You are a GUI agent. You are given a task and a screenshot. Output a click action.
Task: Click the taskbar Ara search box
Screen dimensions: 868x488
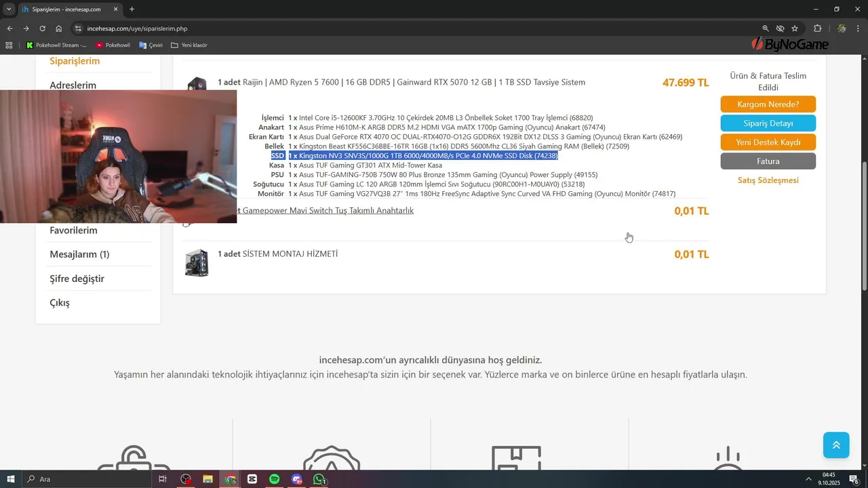88,479
